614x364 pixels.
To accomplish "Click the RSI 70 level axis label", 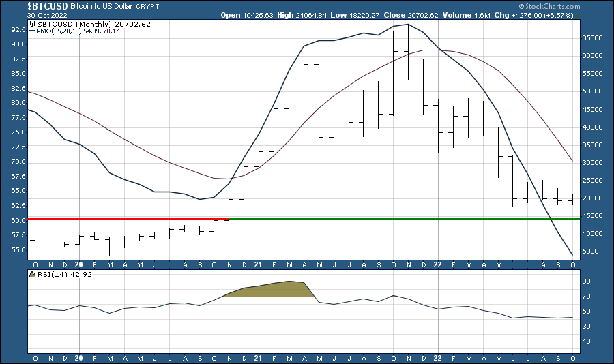I will [587, 297].
